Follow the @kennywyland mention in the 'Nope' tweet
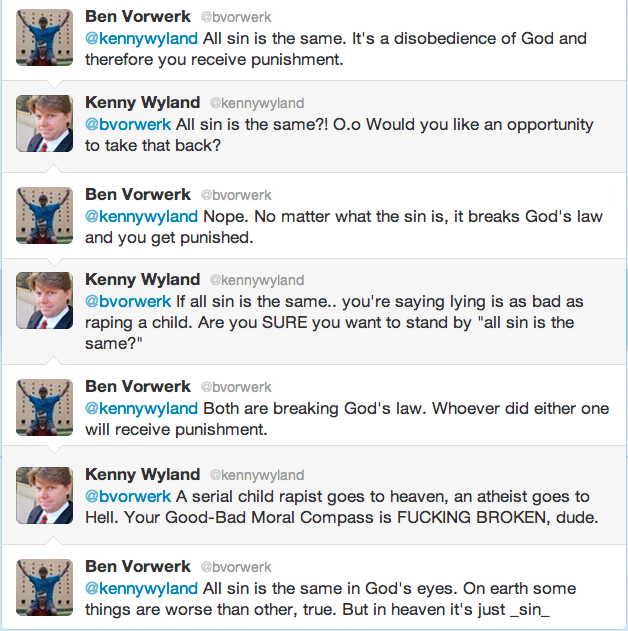The width and height of the screenshot is (628, 631). click(141, 217)
